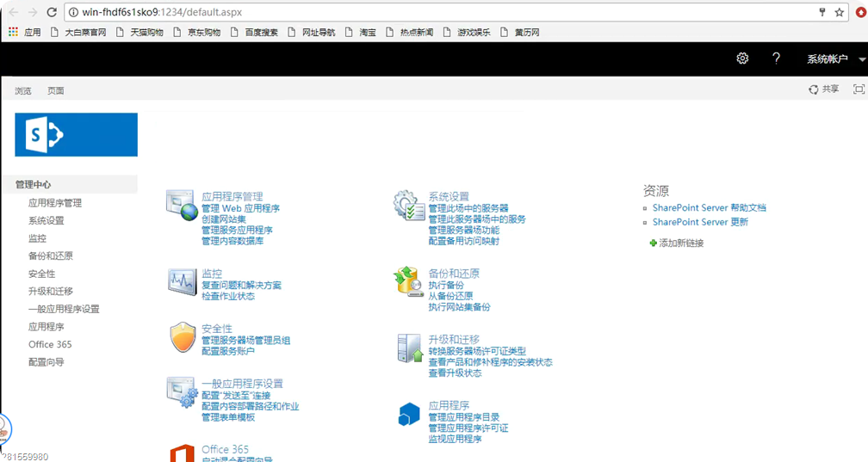Select 应用程序管理 in the left navigation

(55, 203)
